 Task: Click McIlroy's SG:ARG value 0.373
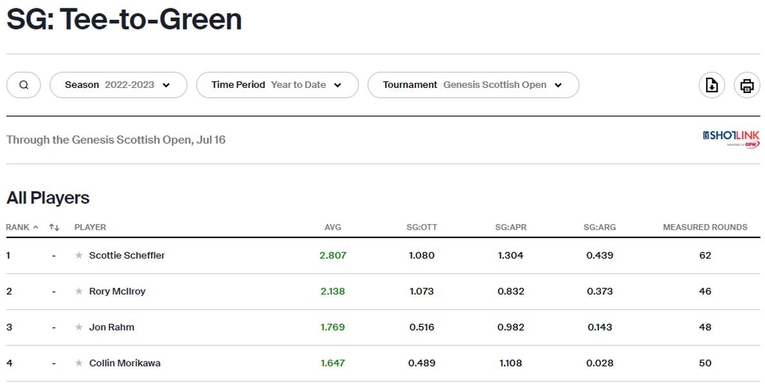(600, 291)
